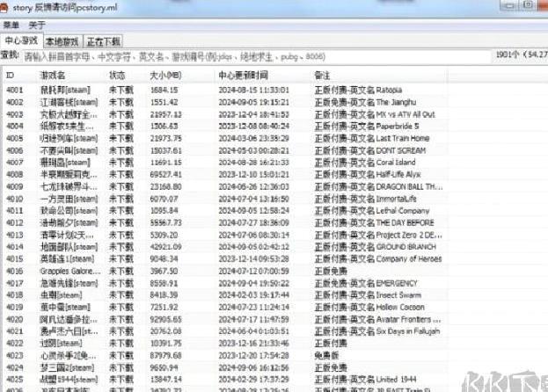
Task: Sort by the 大小(MB) column header
Action: 165,76
